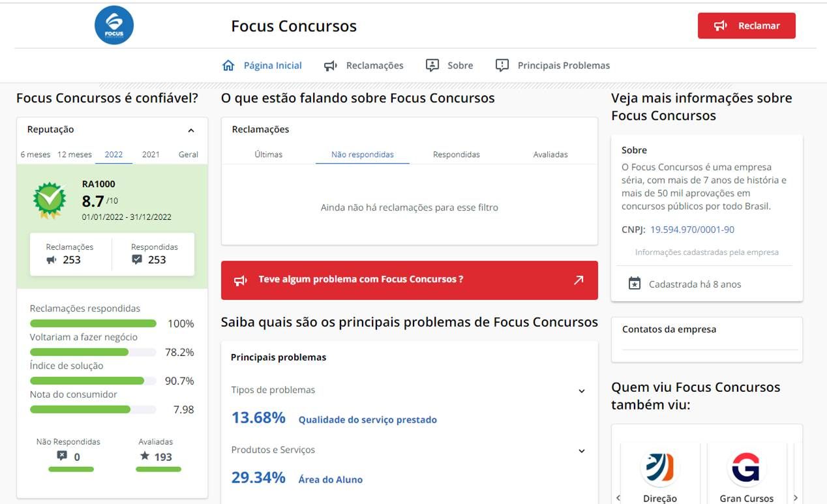Image resolution: width=827 pixels, height=504 pixels.
Task: Click the home icon beside Página Inicial
Action: coord(228,65)
